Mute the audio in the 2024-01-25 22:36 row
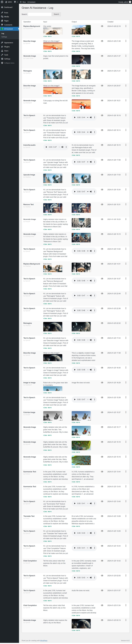132x644 pixels. 91,310
